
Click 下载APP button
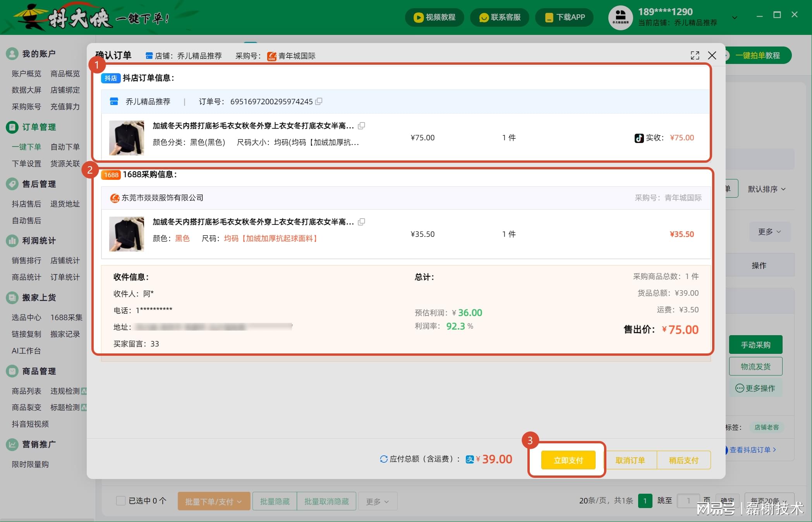pyautogui.click(x=565, y=17)
